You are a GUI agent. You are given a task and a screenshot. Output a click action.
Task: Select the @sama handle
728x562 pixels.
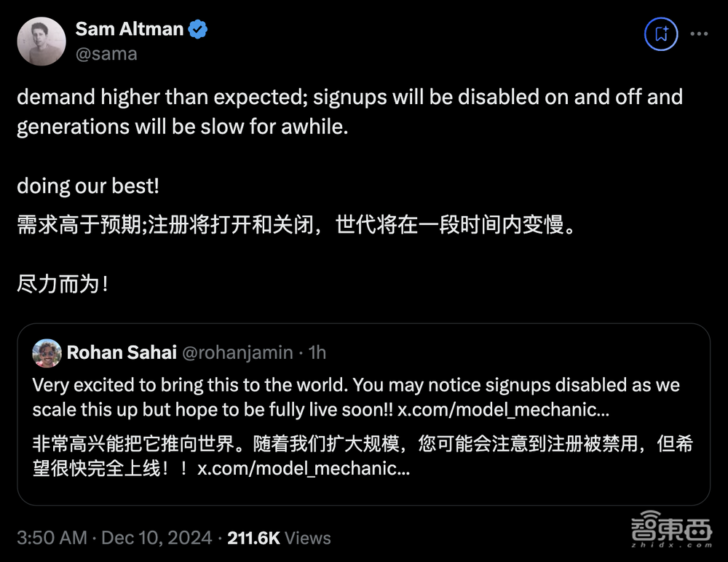tap(106, 53)
